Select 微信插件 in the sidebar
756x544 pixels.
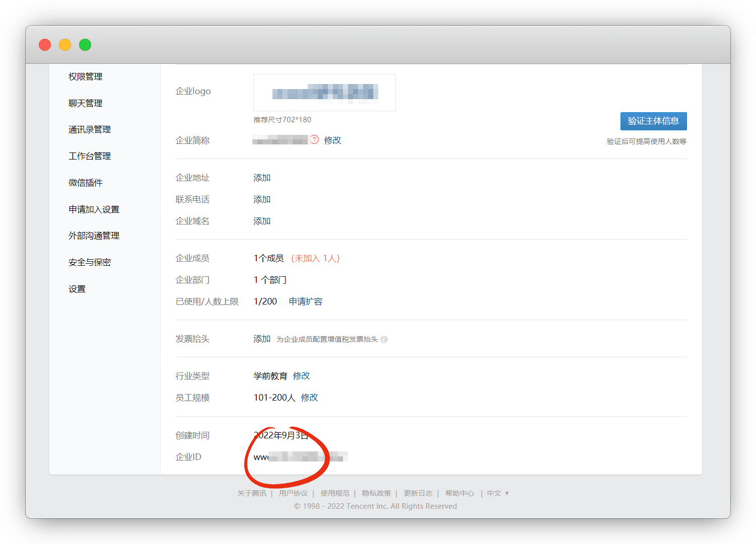click(x=86, y=183)
